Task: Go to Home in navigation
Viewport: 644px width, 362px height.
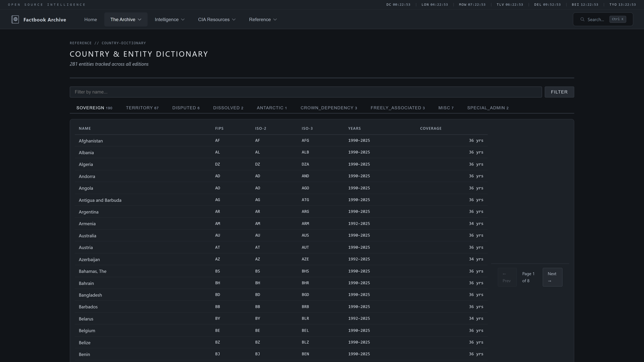Action: 91,19
